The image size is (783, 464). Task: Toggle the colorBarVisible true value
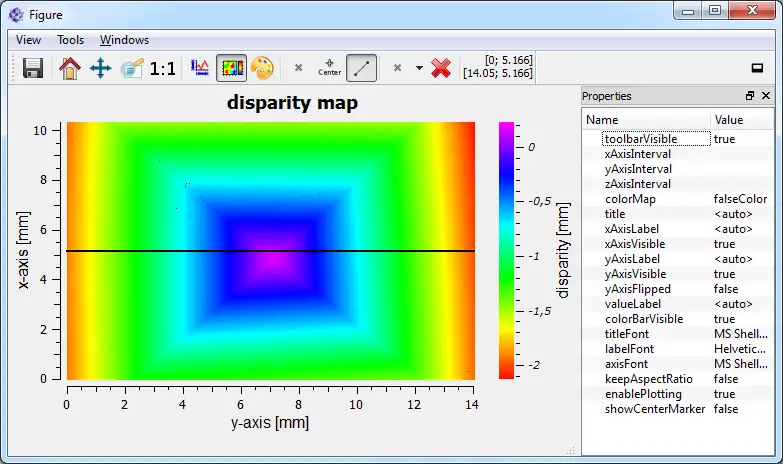click(x=724, y=319)
